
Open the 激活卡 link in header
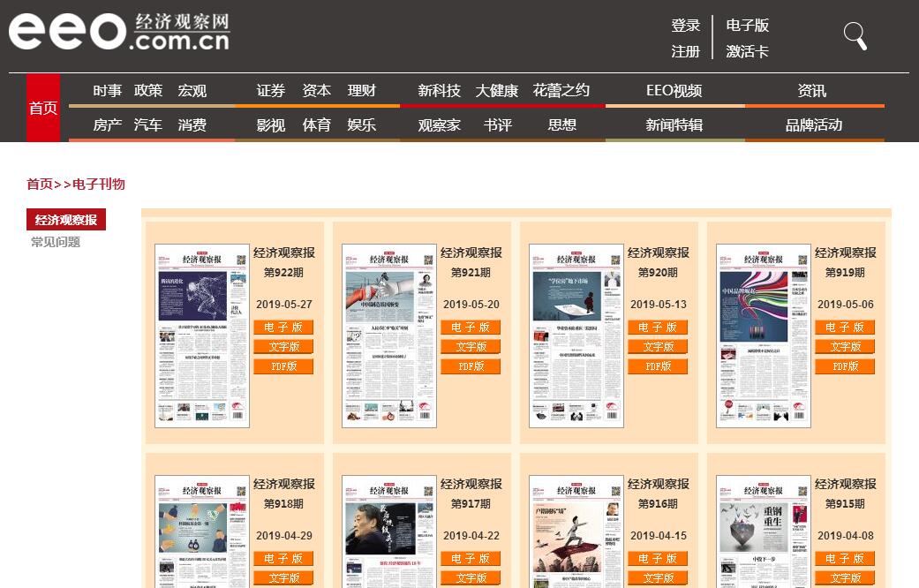(x=747, y=51)
